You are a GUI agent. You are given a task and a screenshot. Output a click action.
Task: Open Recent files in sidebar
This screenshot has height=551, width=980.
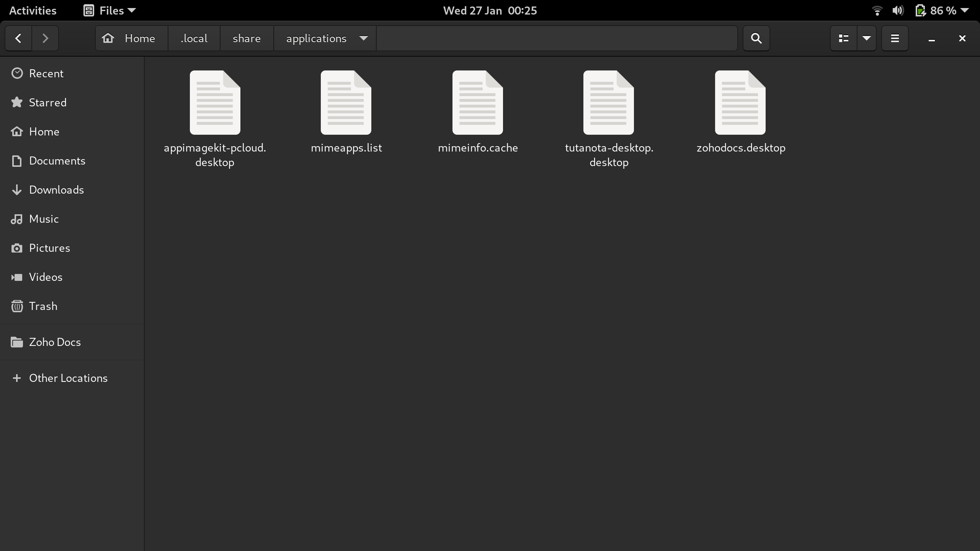click(46, 73)
